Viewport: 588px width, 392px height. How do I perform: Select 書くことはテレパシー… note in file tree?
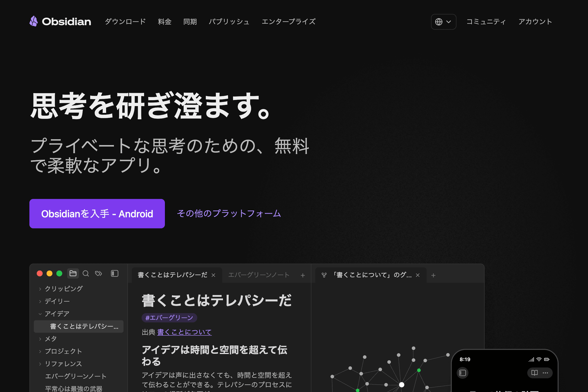pos(78,326)
